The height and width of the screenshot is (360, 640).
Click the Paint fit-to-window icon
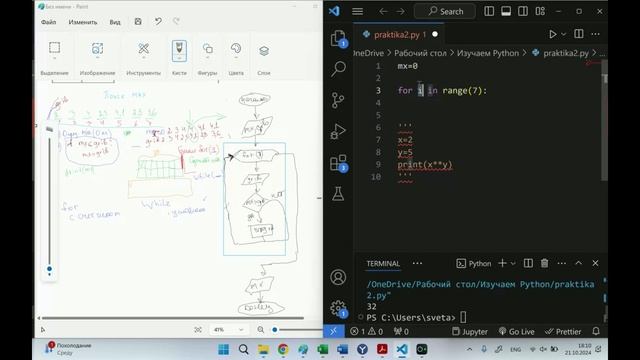198,329
